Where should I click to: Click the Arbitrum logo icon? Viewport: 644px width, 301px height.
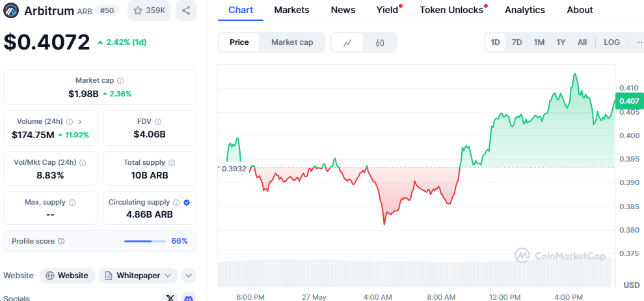click(x=11, y=10)
